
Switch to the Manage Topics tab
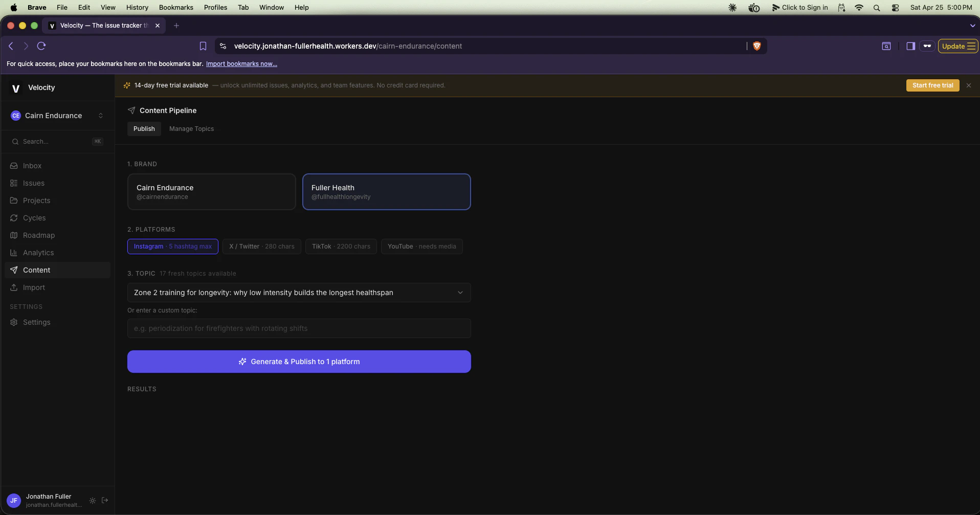pos(192,129)
